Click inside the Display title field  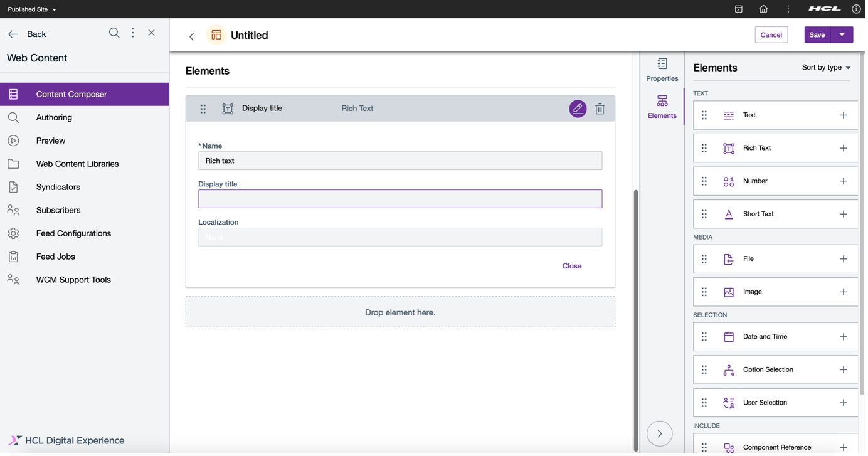(400, 198)
